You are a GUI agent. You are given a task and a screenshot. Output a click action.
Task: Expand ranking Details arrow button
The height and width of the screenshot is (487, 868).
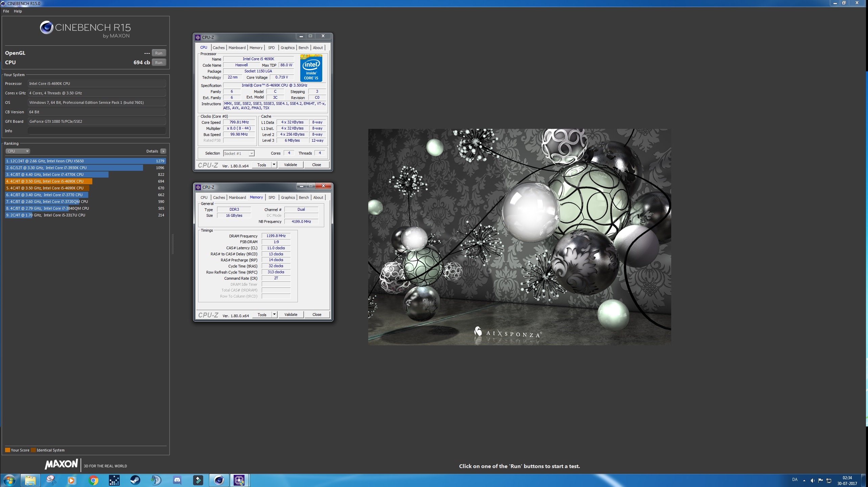163,151
